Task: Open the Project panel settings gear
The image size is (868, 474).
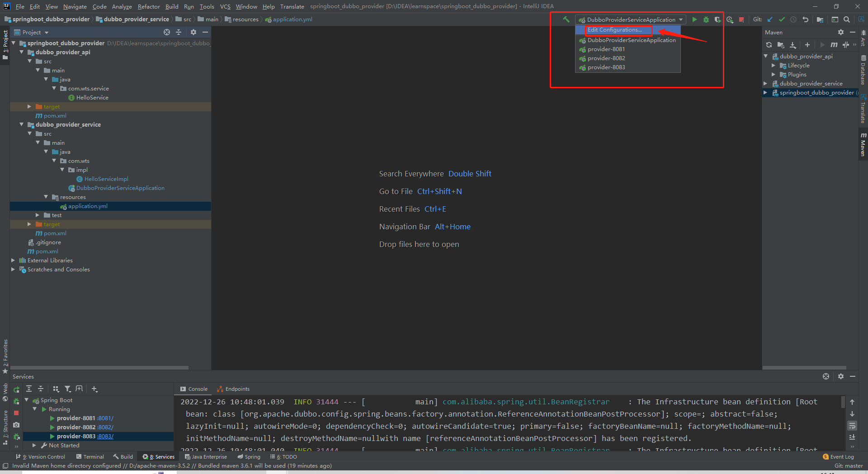Action: click(x=193, y=32)
